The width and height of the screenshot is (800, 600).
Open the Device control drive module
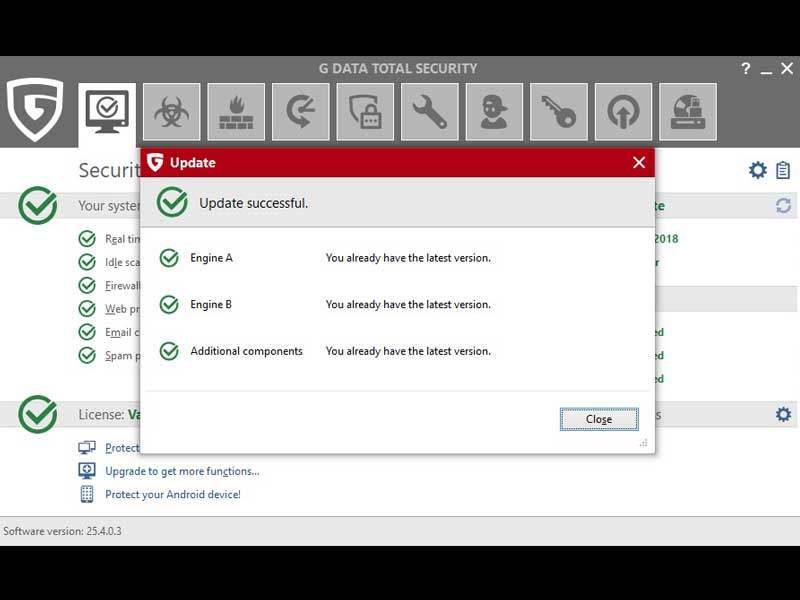687,112
